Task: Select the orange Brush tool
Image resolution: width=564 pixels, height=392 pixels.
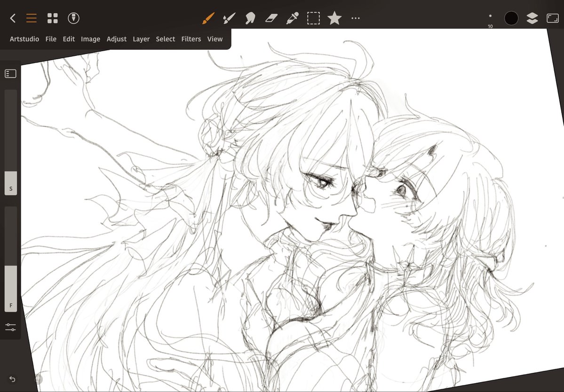Action: (208, 18)
